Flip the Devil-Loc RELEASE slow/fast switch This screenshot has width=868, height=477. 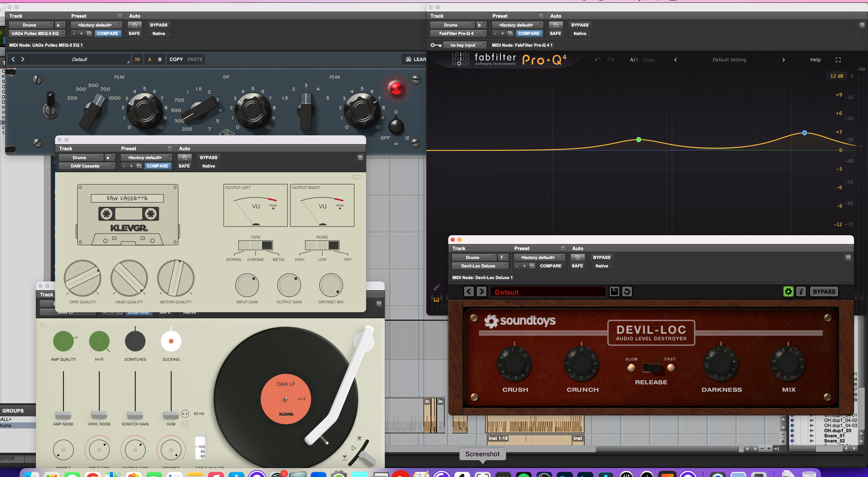(651, 368)
